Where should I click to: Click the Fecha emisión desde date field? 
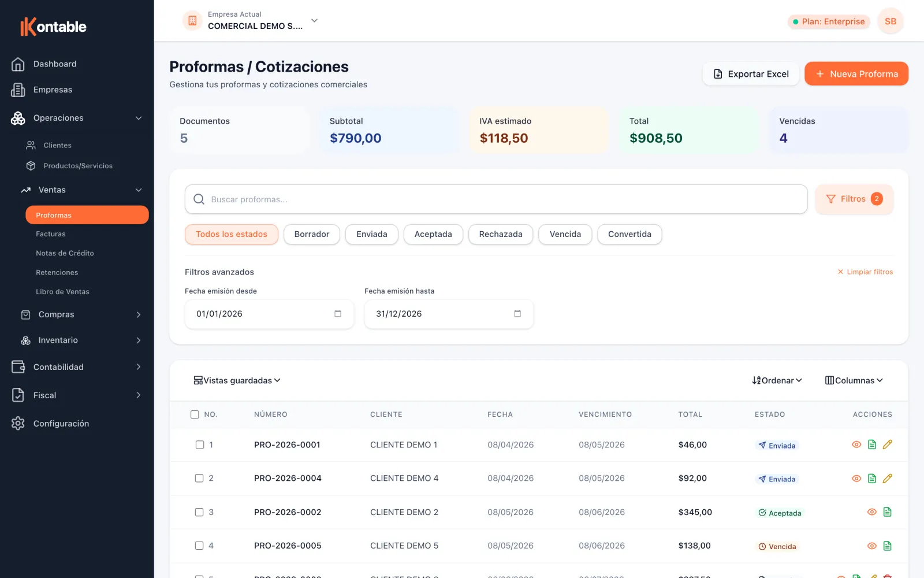(269, 314)
